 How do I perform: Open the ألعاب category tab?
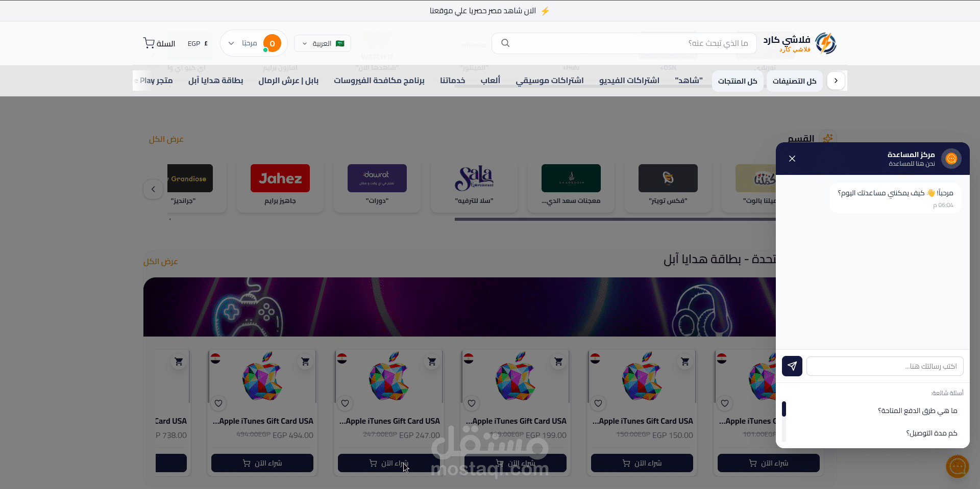pyautogui.click(x=490, y=81)
